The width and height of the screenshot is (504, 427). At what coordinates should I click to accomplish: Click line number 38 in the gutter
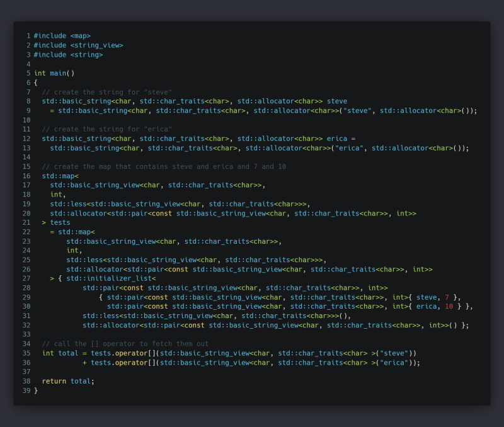point(26,382)
